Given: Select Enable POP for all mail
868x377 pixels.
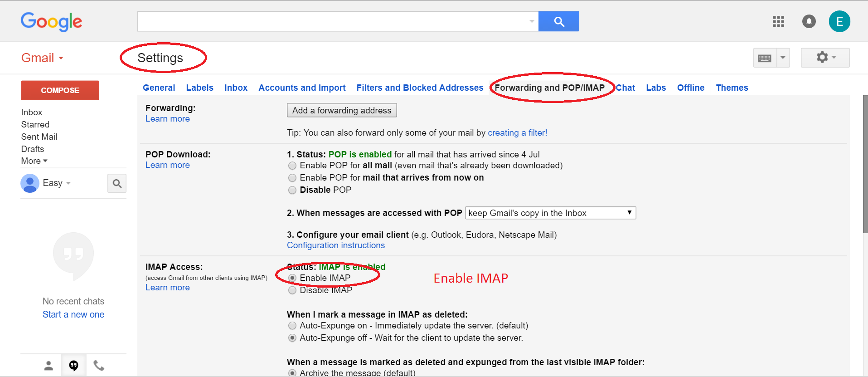Looking at the screenshot, I should pos(292,166).
